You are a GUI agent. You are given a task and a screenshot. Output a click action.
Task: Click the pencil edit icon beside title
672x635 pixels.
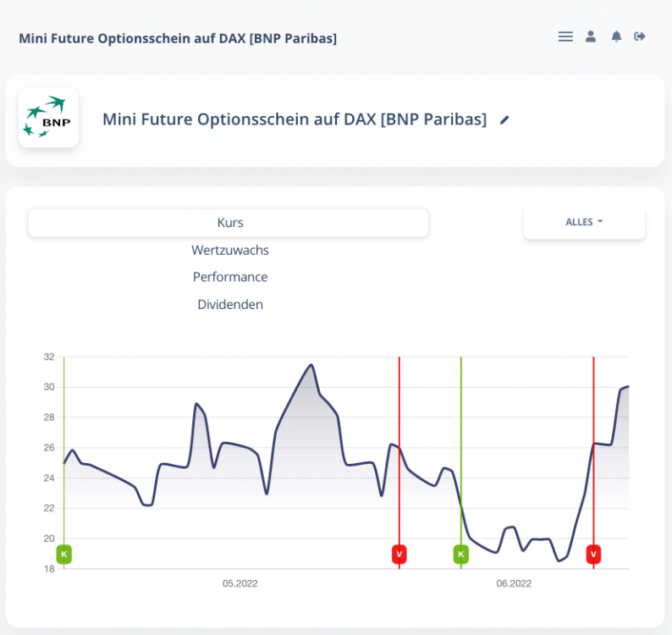pyautogui.click(x=504, y=120)
